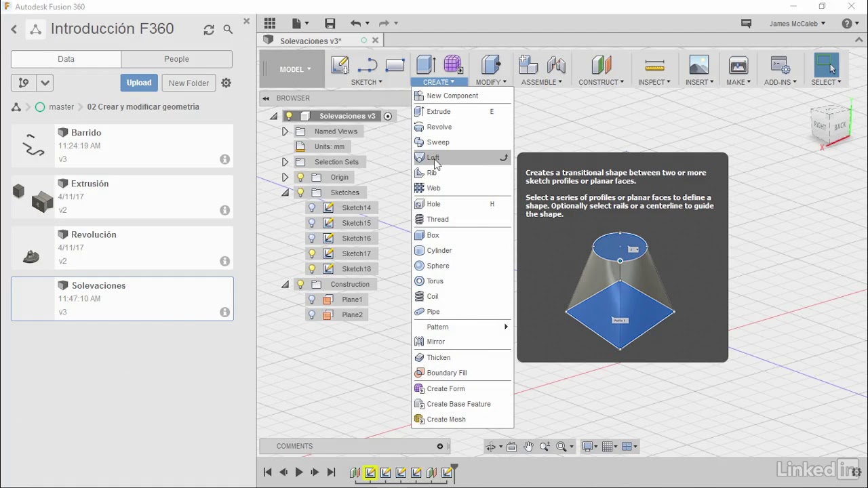Toggle visibility of Sketch14

click(x=312, y=207)
